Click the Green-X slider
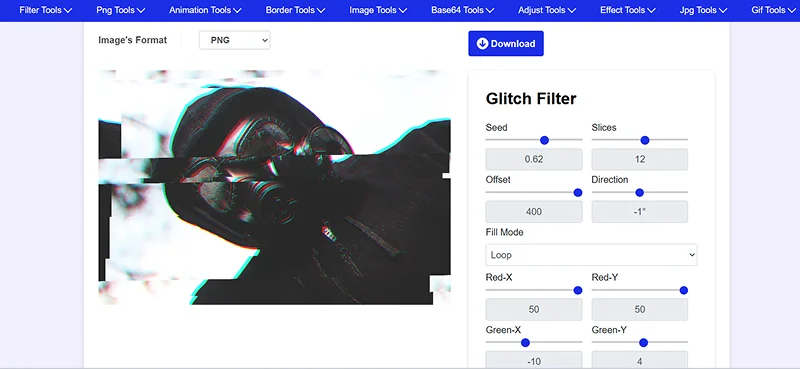The width and height of the screenshot is (800, 369). 534,342
